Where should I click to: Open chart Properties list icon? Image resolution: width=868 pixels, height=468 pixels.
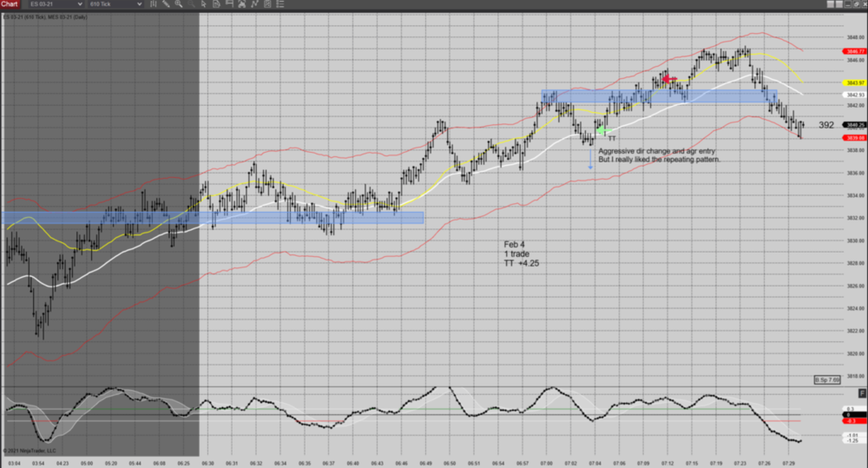[x=280, y=4]
